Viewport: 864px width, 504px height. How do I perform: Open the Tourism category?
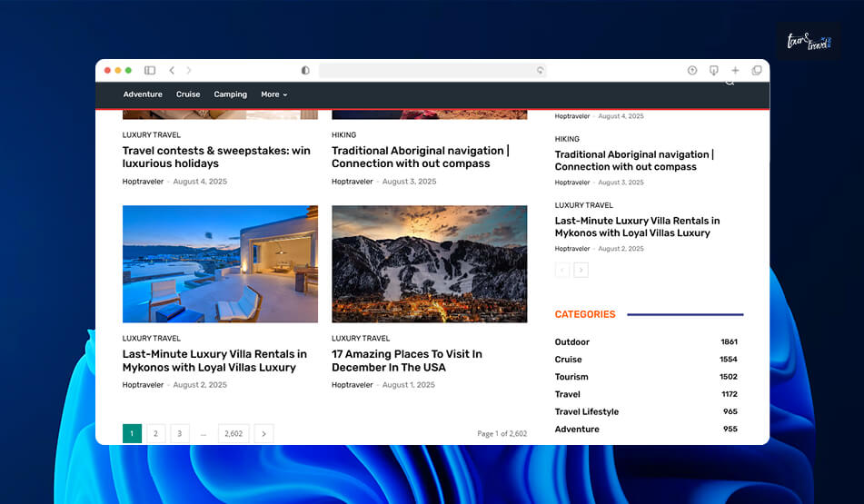(571, 377)
